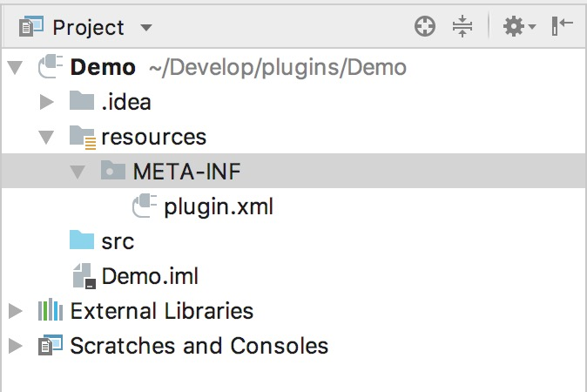Click the Collapse All icon
The image size is (587, 392).
click(462, 27)
